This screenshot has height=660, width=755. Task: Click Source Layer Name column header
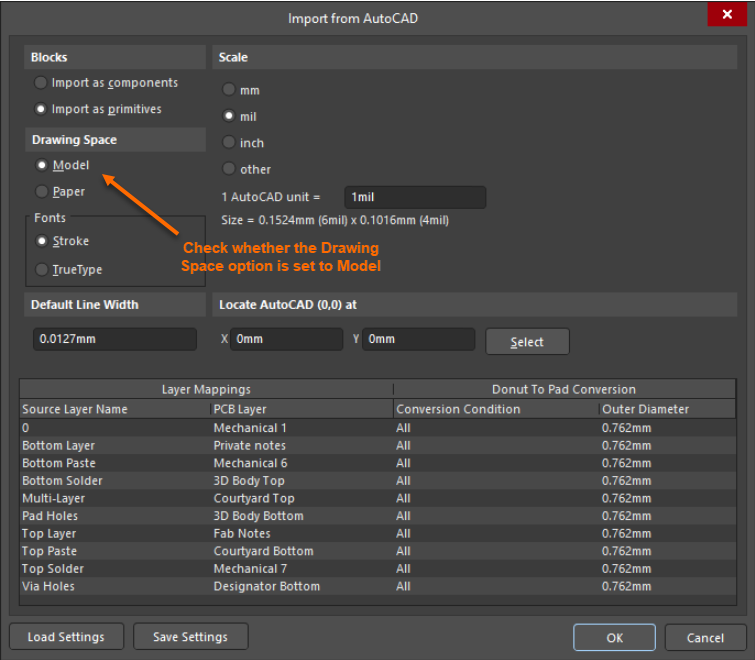pyautogui.click(x=115, y=409)
